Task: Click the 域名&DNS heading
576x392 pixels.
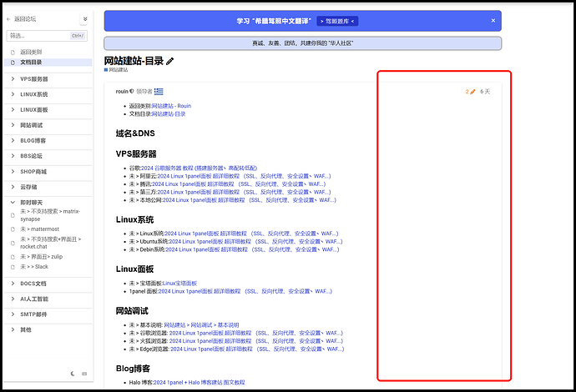Action: [135, 133]
